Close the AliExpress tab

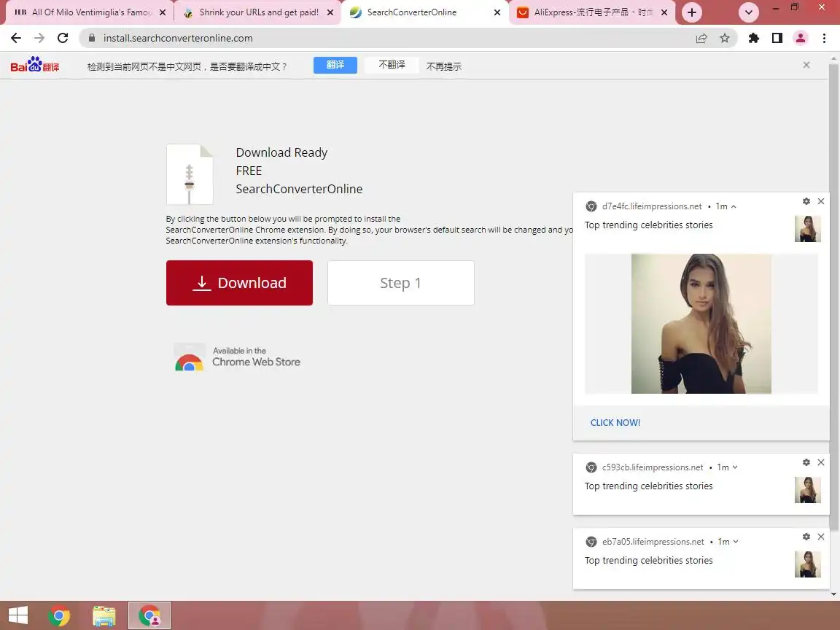point(664,12)
